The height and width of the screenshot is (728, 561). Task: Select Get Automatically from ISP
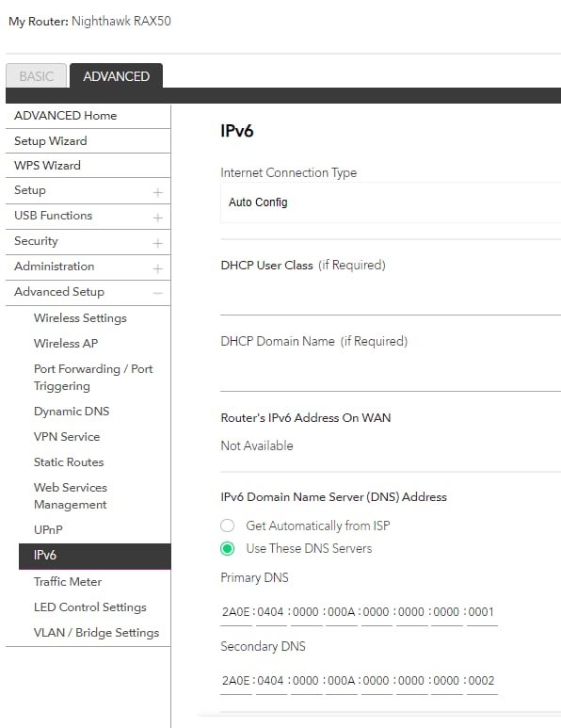(x=228, y=526)
